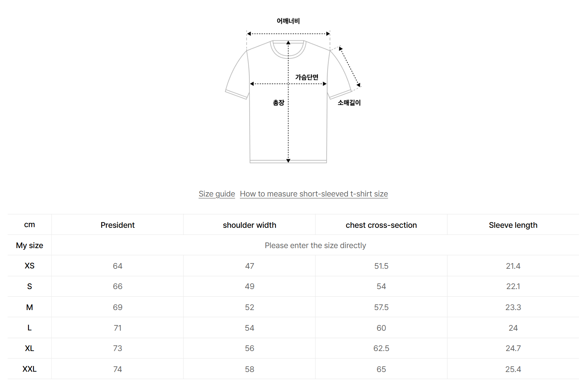
Task: Click the 소매길이 label on diagram
Action: (x=349, y=103)
